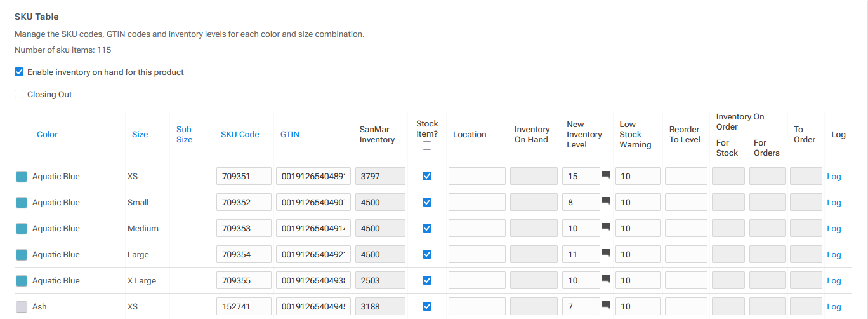Disable inventory on hand for this product
Viewport: 868px width, 319px height.
[x=19, y=72]
